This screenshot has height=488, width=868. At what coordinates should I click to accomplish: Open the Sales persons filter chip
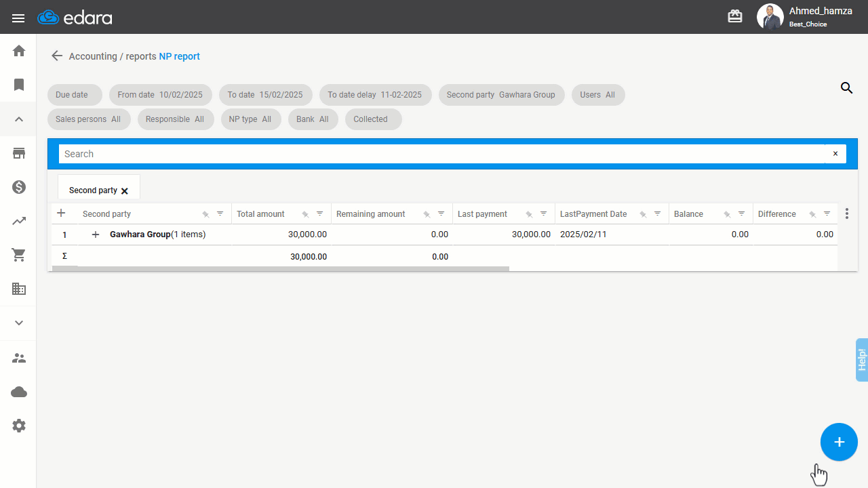(88, 119)
